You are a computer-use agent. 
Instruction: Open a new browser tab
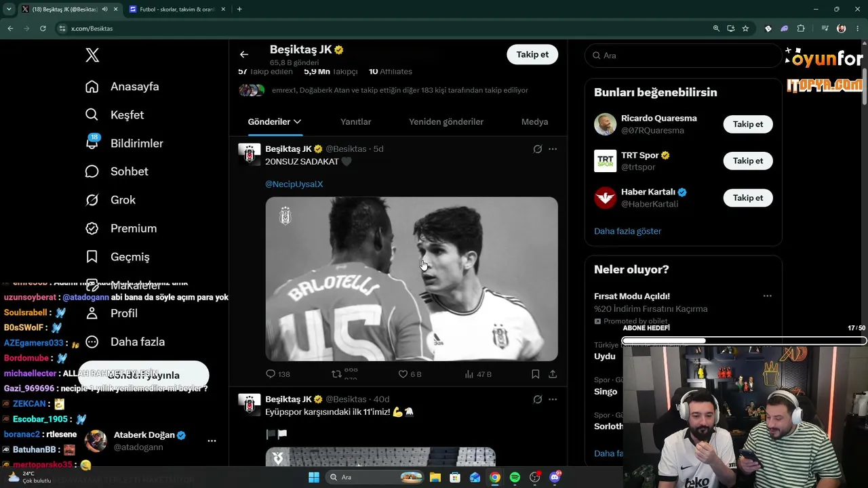(x=239, y=9)
